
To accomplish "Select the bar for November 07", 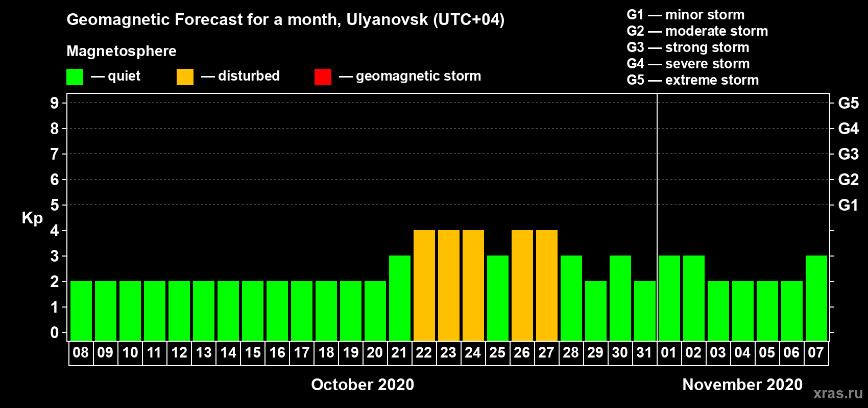I will tap(816, 298).
